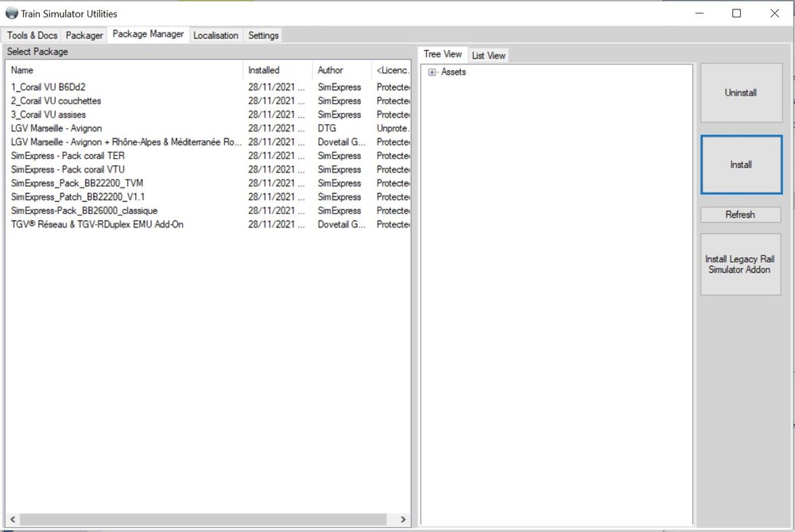Click the Uninstall button
The width and height of the screenshot is (795, 532).
(x=741, y=93)
